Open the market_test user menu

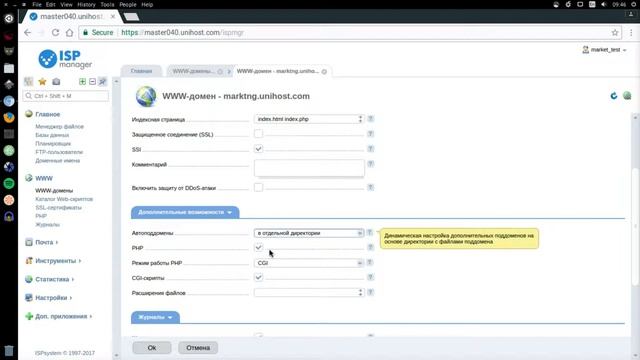[x=604, y=50]
